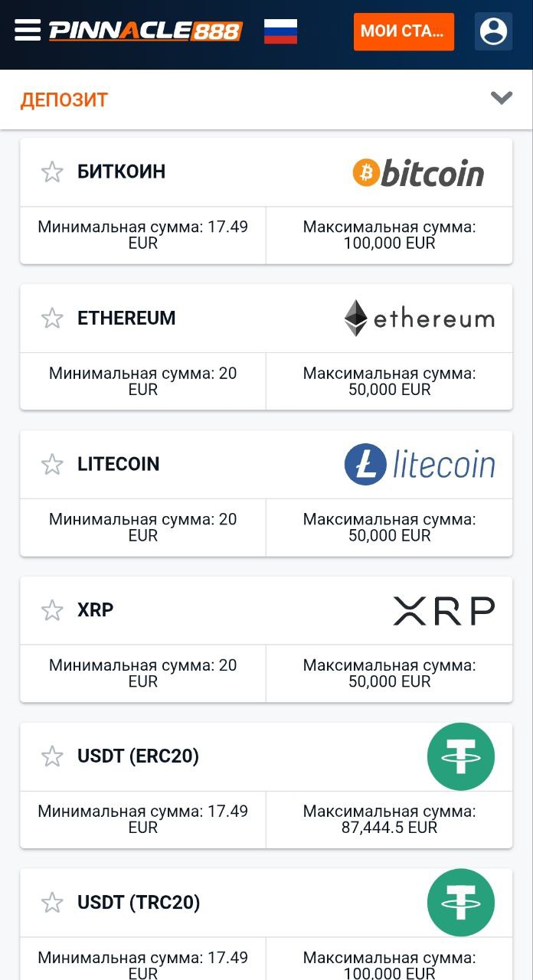Star the XRP payment method
Image resolution: width=533 pixels, height=980 pixels.
tap(52, 611)
